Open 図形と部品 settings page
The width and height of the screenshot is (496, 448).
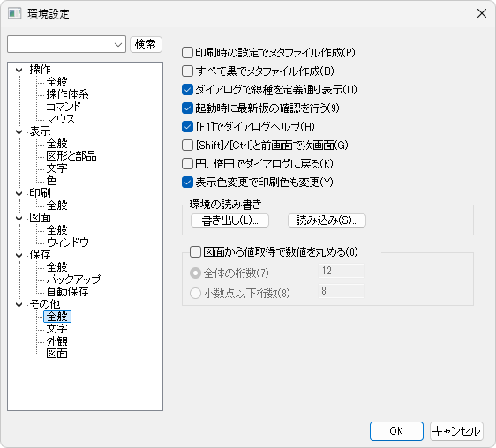[71, 156]
